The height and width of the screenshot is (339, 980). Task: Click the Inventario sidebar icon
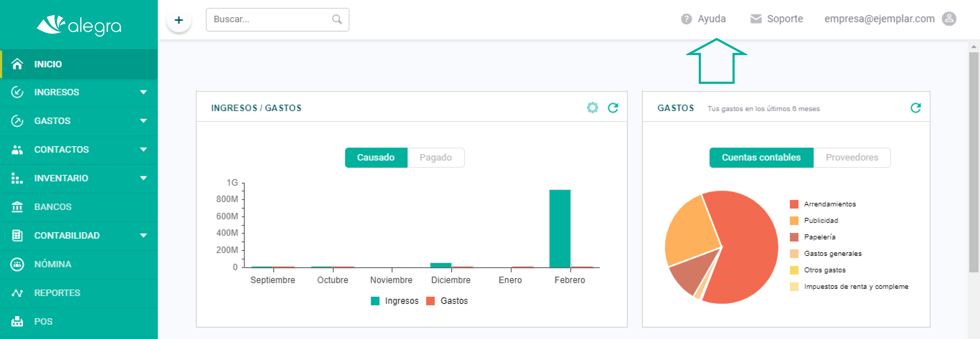tap(17, 178)
